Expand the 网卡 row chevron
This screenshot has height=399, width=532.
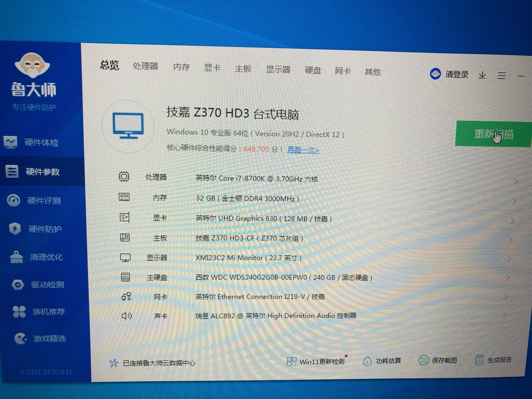pos(506,296)
